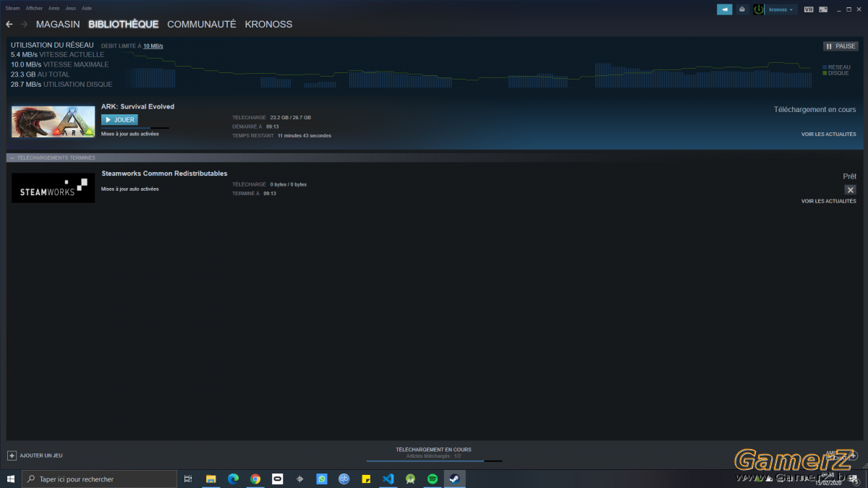Image resolution: width=868 pixels, height=488 pixels.
Task: Click the taskbar date 15/02/2020
Action: coord(827,483)
